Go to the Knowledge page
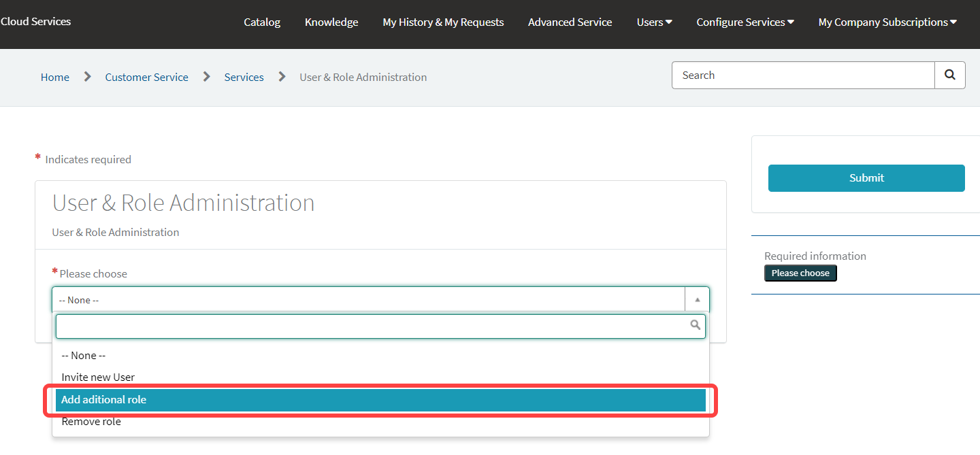980x455 pixels. (x=331, y=22)
